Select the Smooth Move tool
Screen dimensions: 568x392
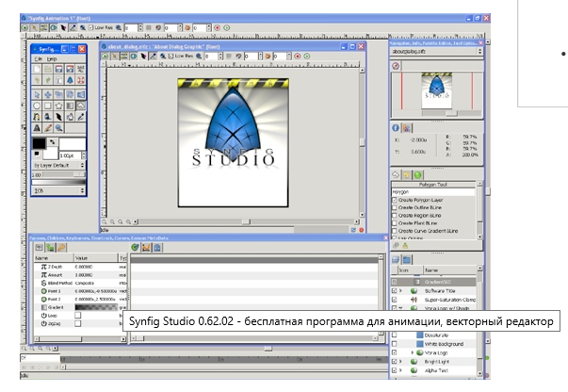tap(47, 94)
